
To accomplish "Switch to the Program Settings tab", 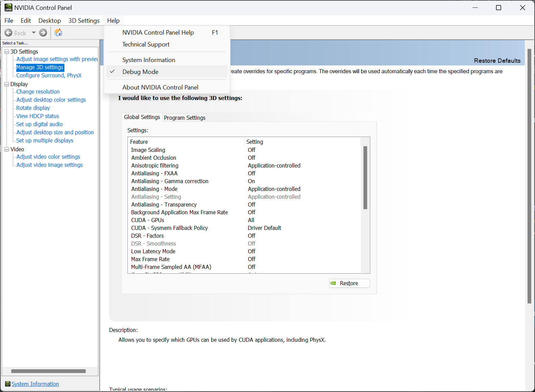I will tap(184, 118).
